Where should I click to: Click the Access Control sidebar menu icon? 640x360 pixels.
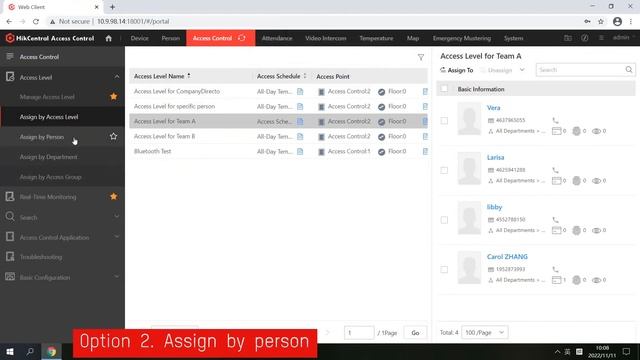tap(10, 56)
